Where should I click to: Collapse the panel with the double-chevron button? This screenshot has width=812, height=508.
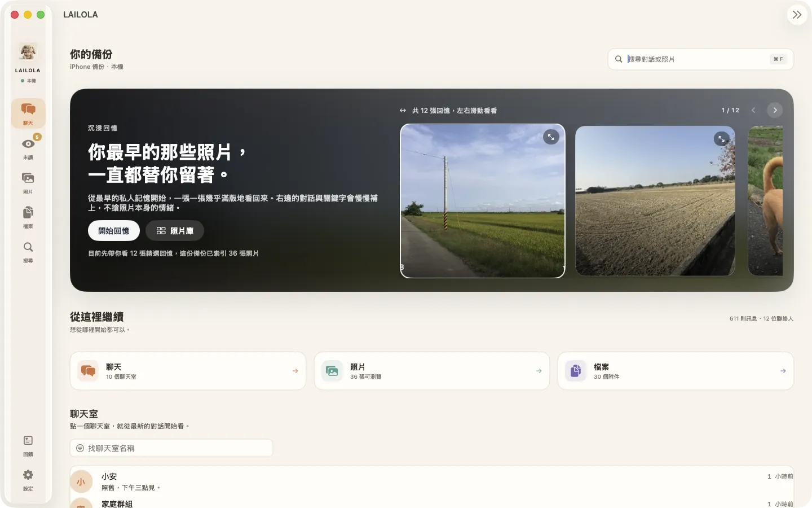click(797, 15)
